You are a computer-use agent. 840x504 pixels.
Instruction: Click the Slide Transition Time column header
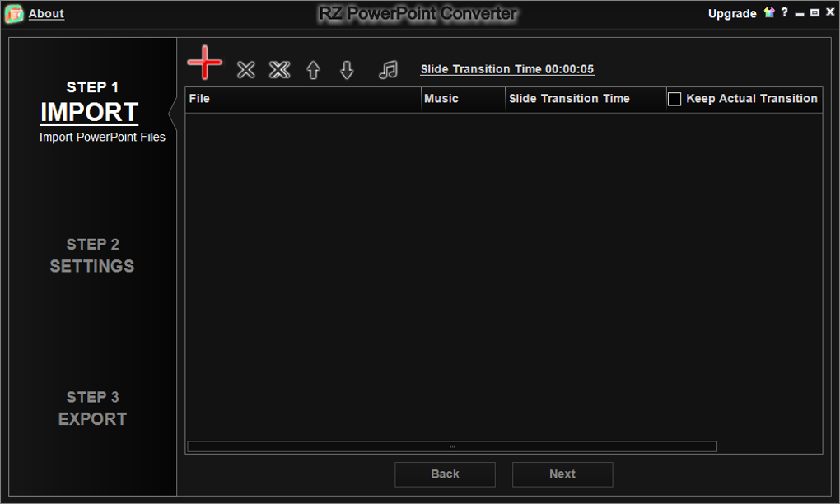pyautogui.click(x=586, y=99)
